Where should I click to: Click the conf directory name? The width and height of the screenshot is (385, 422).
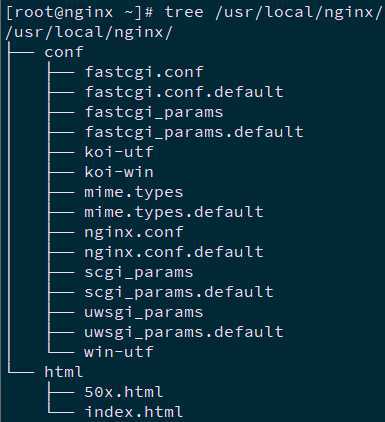(x=64, y=52)
